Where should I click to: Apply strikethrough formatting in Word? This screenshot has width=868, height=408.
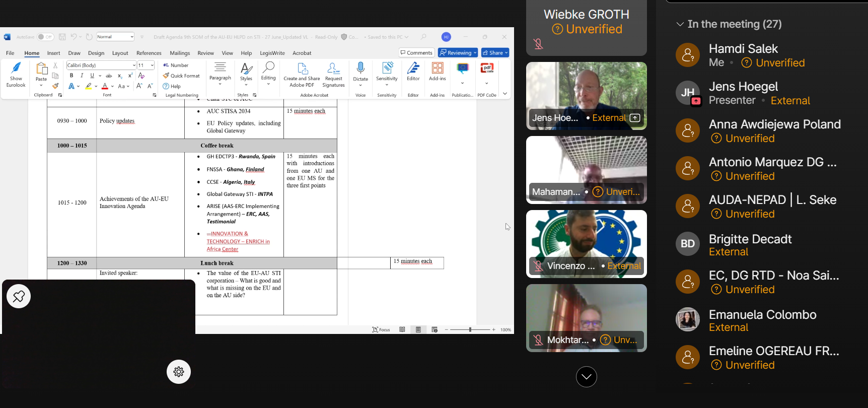click(x=109, y=76)
